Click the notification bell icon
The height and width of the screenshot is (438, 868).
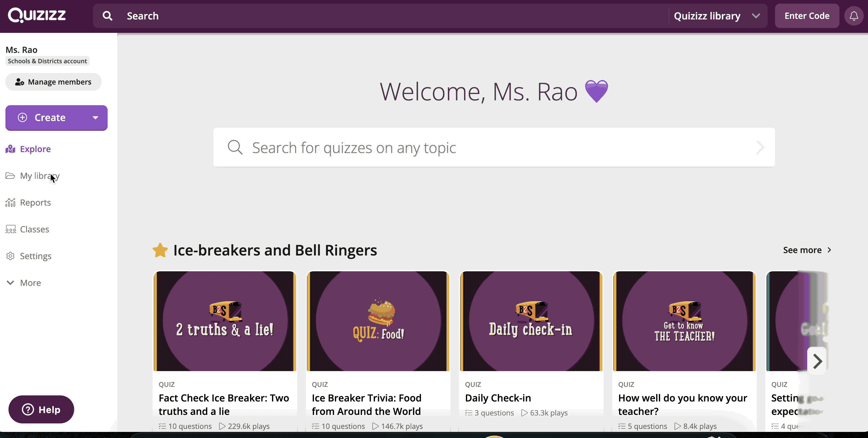(855, 16)
